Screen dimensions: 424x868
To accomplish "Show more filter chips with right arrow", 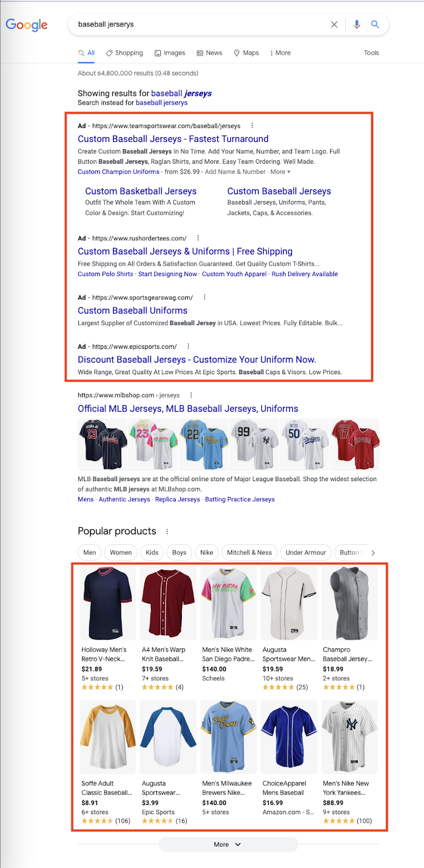I will click(373, 553).
